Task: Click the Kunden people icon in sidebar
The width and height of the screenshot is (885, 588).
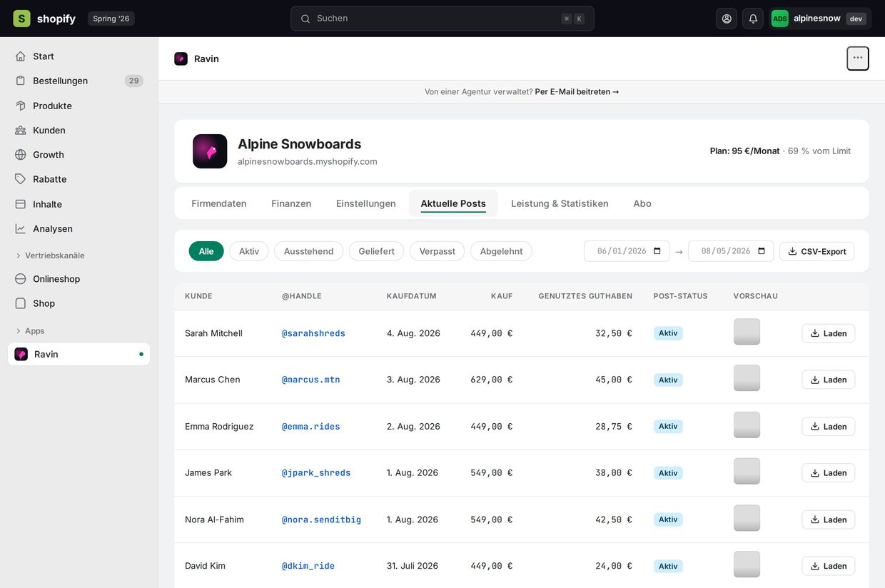Action: [21, 130]
